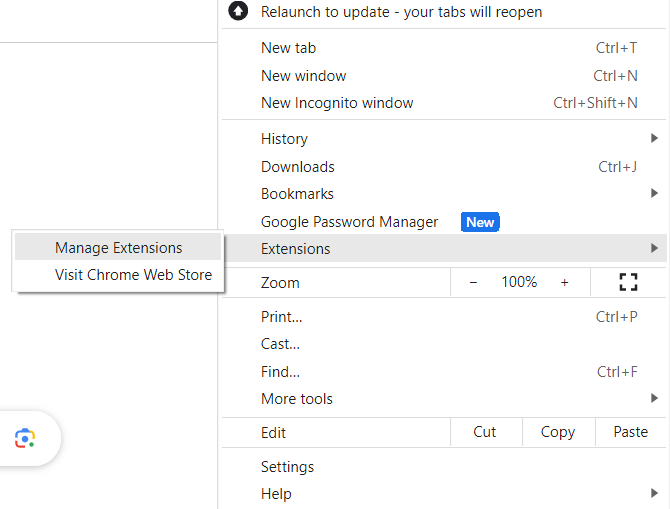This screenshot has width=670, height=509.
Task: Click the fullscreen icon in Zoom row
Action: 628,282
